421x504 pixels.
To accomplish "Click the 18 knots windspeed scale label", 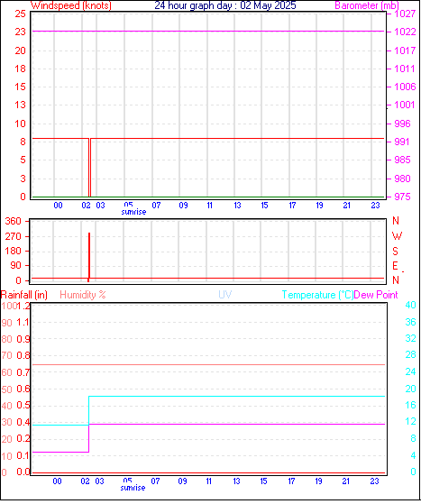I will pyautogui.click(x=20, y=69).
